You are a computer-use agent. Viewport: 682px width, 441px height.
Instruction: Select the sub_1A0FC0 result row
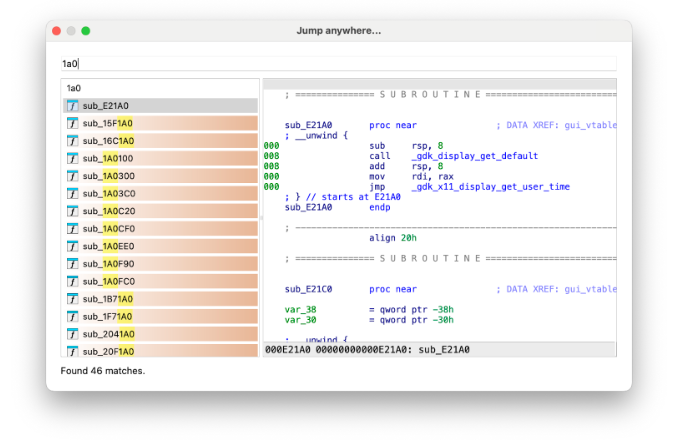pyautogui.click(x=160, y=281)
